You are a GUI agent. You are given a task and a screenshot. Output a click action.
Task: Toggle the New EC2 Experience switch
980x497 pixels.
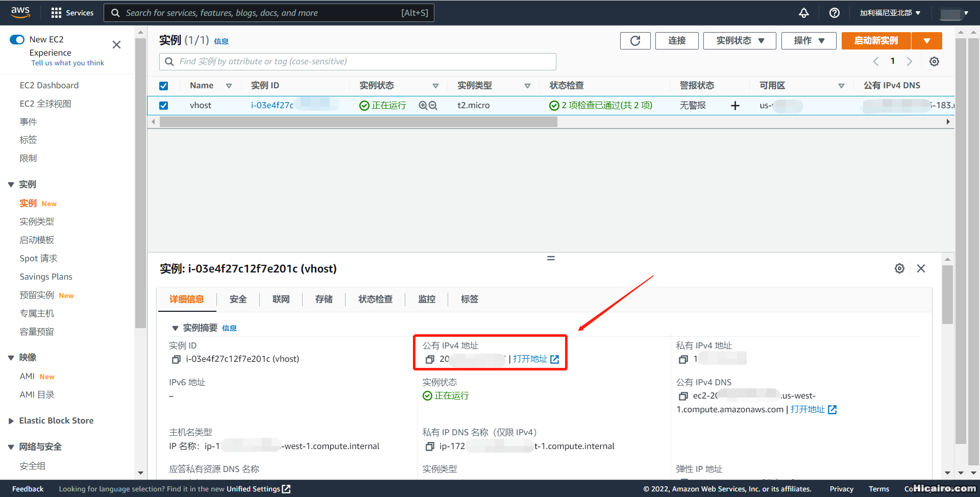tap(17, 40)
